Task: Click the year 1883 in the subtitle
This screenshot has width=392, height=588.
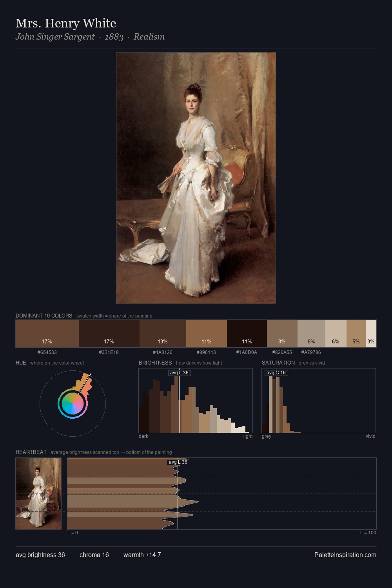Action: 114,37
